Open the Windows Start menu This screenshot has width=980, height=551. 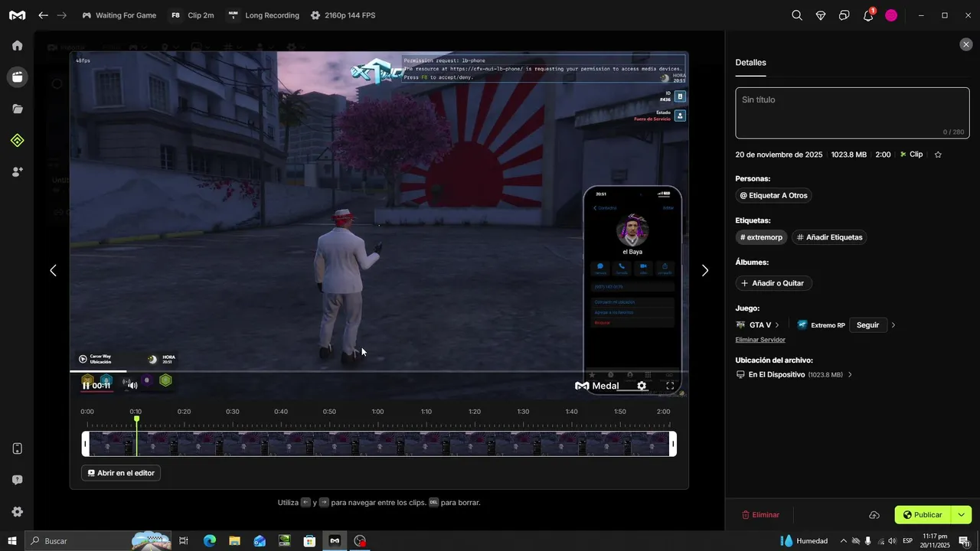tap(11, 541)
